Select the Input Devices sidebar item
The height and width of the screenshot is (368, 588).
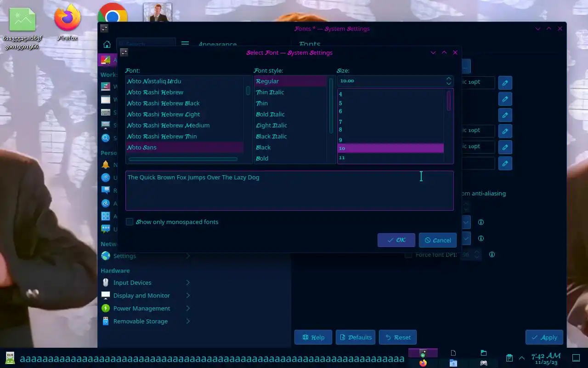145,282
